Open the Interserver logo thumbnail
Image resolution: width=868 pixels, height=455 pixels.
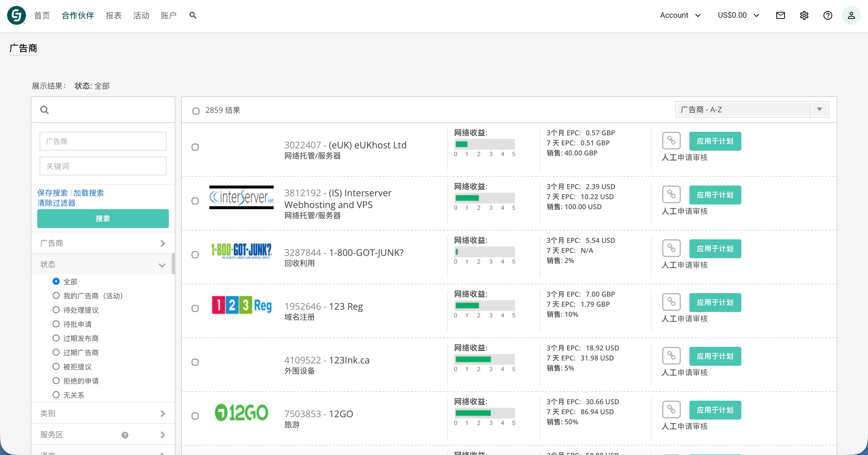[x=241, y=197]
